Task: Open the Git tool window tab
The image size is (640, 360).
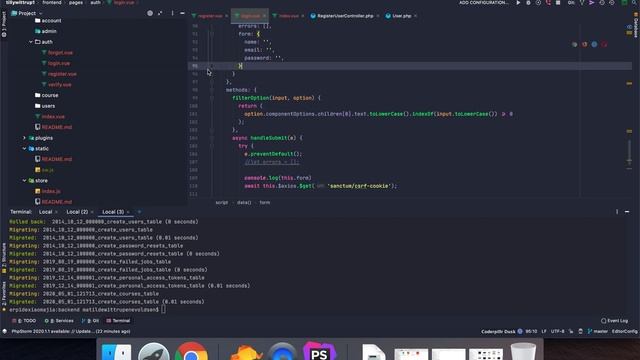Action: pos(90,321)
